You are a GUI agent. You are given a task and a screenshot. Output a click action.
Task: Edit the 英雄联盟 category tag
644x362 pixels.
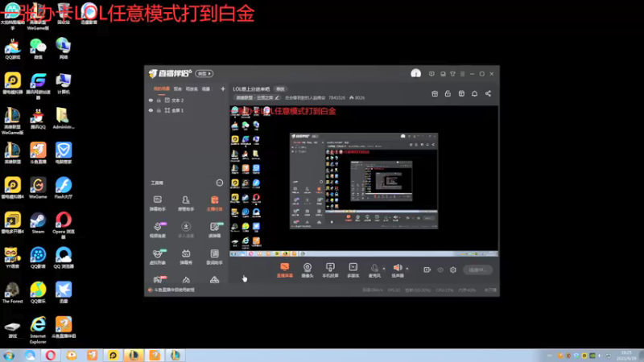[x=257, y=97]
